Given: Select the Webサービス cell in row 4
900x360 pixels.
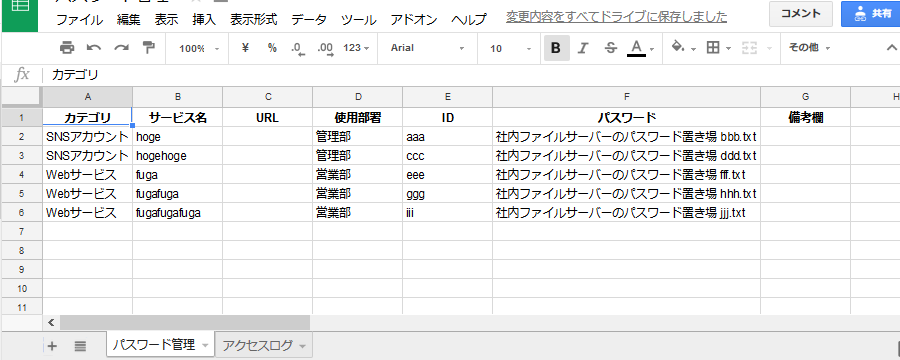Looking at the screenshot, I should click(x=87, y=175).
